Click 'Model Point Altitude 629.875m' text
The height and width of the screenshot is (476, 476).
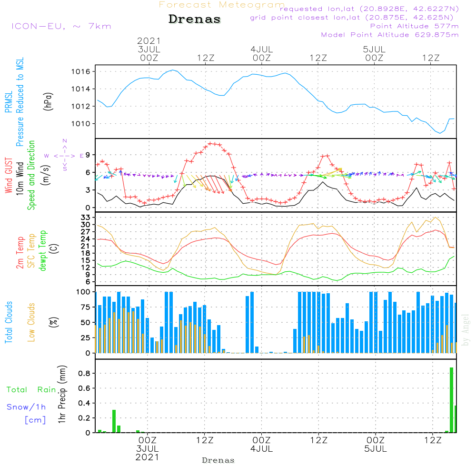390,35
